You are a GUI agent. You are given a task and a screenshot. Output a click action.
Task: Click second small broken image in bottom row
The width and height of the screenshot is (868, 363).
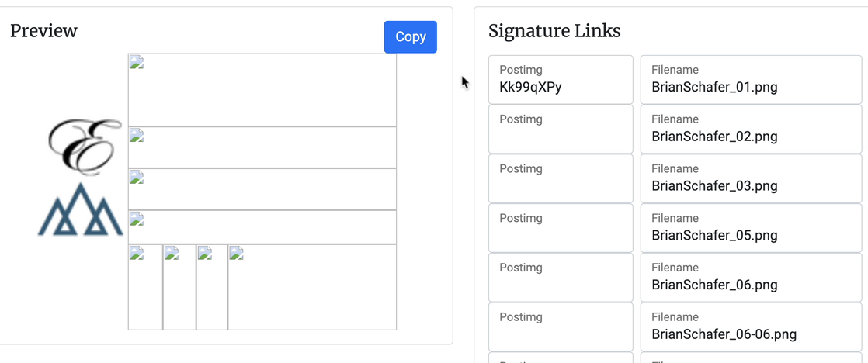[179, 287]
